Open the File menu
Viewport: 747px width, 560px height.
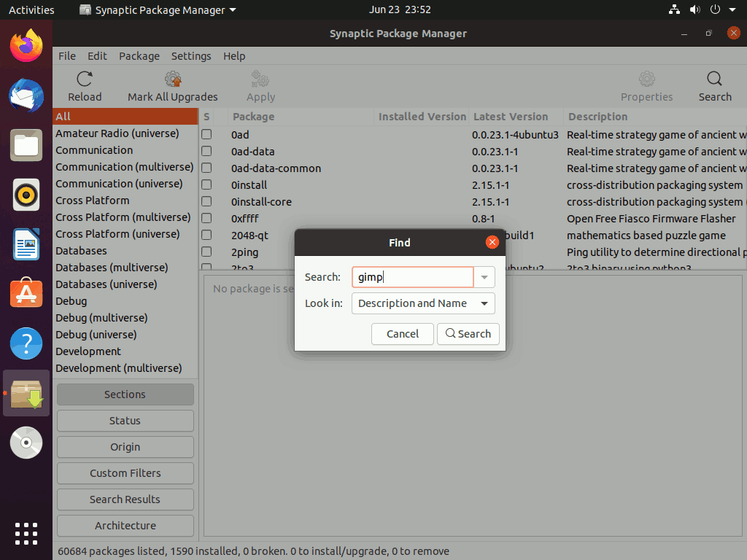pos(67,56)
